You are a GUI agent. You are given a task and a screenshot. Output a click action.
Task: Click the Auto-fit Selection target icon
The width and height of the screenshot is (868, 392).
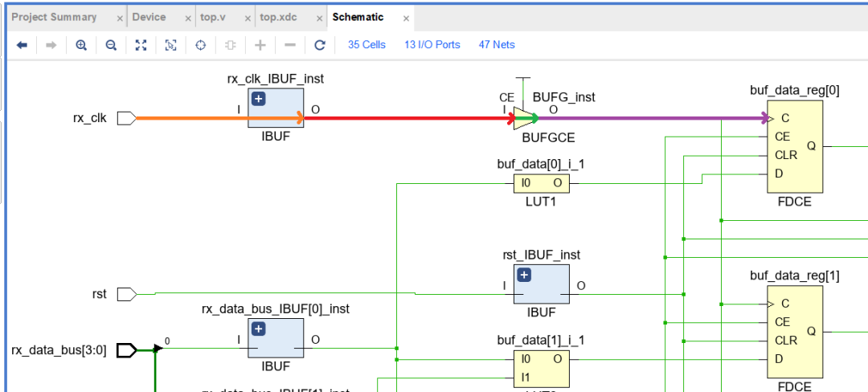[201, 45]
